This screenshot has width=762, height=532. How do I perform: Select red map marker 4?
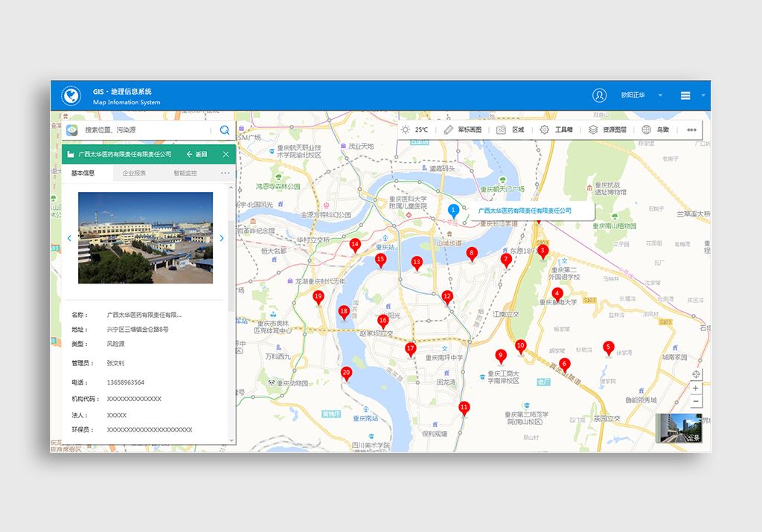pos(557,294)
